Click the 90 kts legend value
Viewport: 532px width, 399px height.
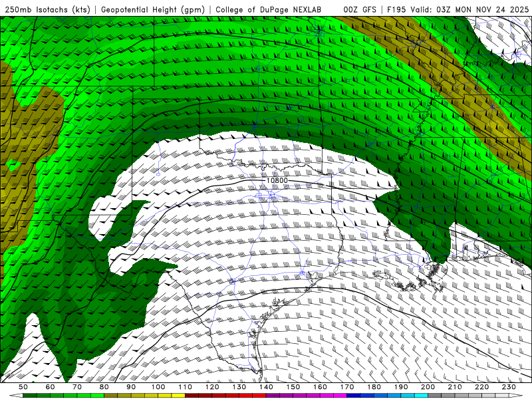pyautogui.click(x=131, y=387)
